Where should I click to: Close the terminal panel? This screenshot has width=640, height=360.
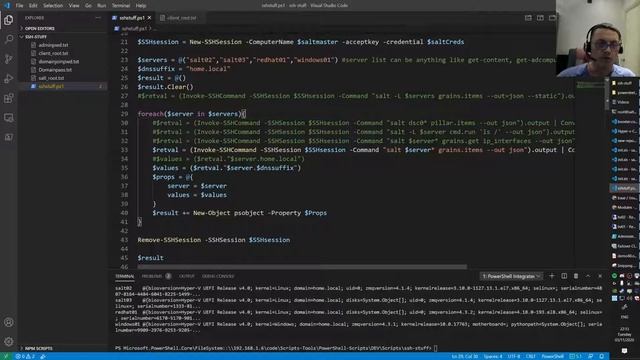point(600,276)
